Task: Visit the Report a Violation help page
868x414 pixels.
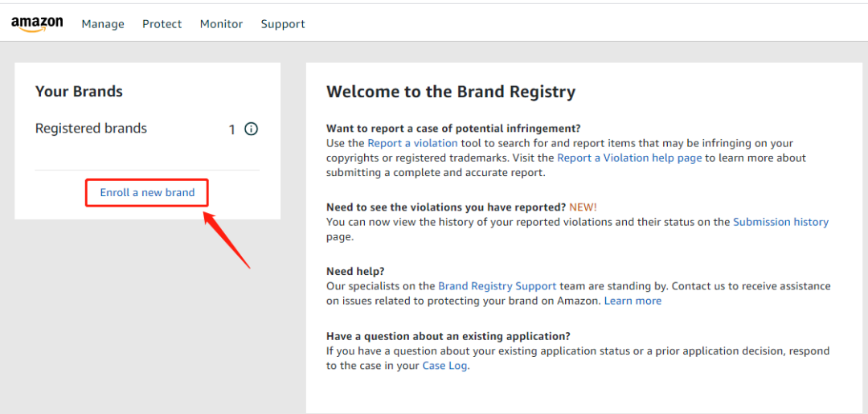Action: (629, 158)
